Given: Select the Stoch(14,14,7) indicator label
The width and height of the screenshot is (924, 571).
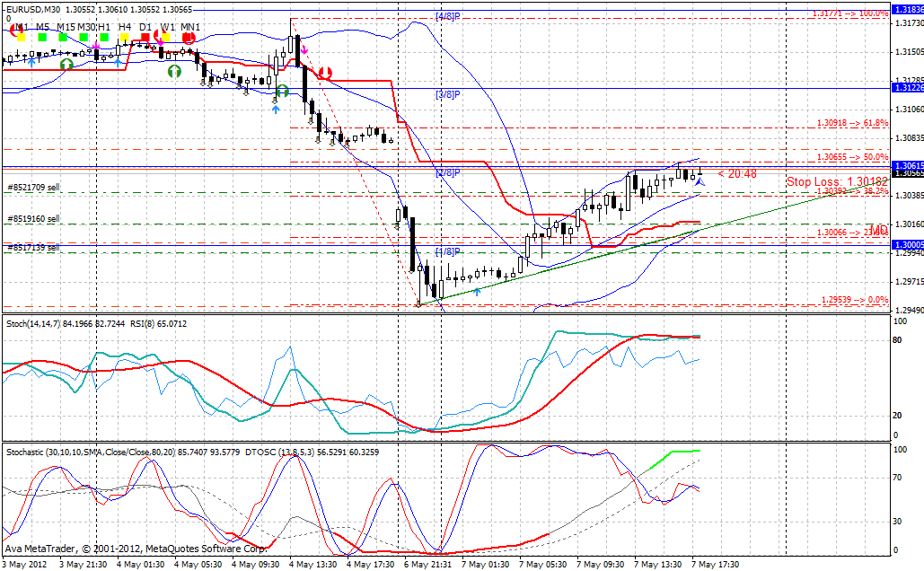Looking at the screenshot, I should coord(33,323).
